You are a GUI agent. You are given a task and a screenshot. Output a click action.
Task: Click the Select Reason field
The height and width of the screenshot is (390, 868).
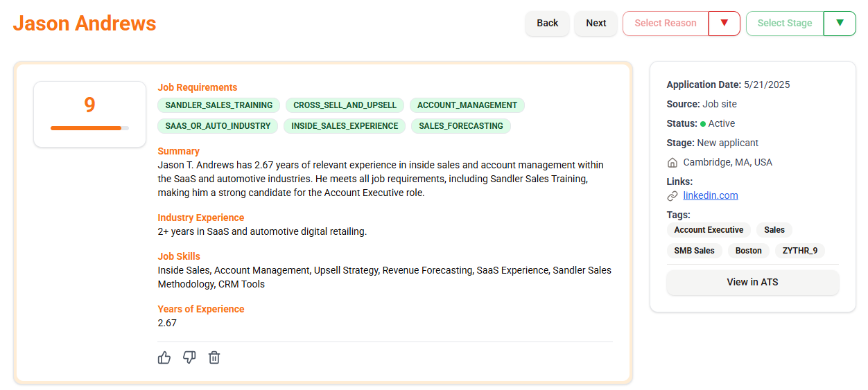pyautogui.click(x=666, y=23)
